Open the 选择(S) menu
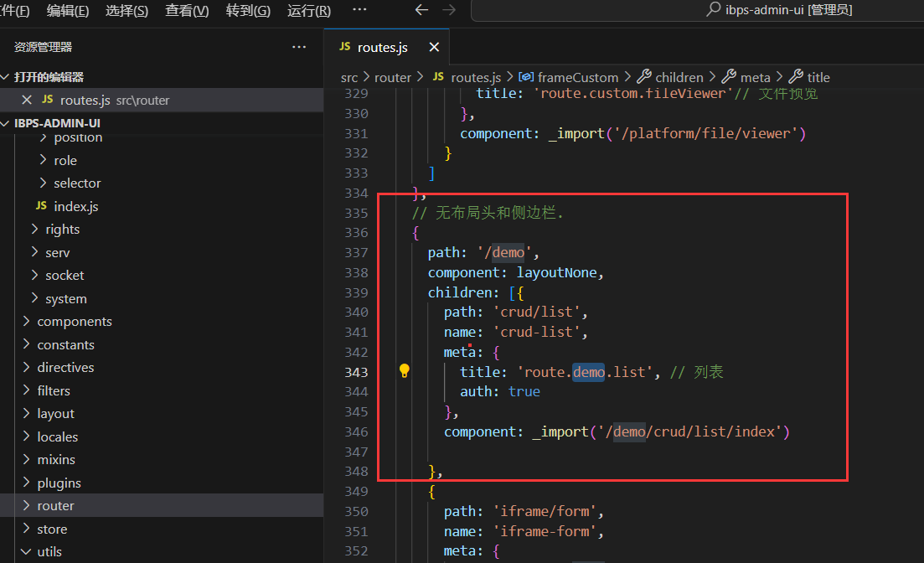 [126, 11]
